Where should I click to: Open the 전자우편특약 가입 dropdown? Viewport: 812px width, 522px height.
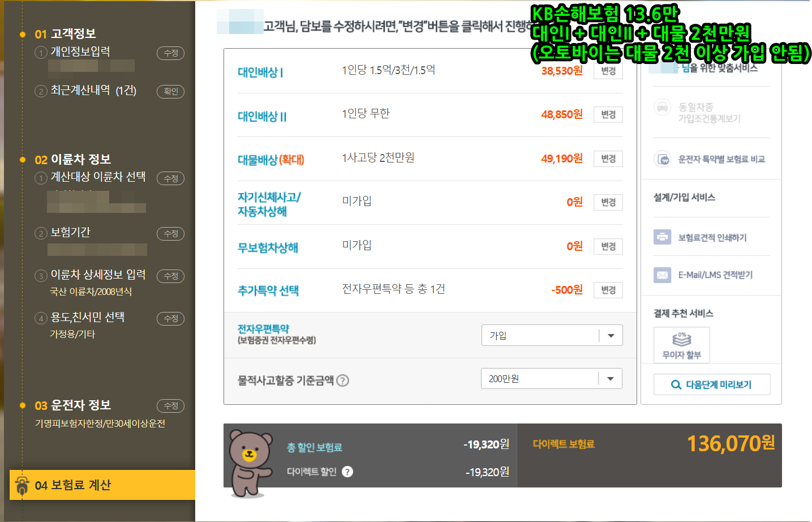click(x=552, y=335)
